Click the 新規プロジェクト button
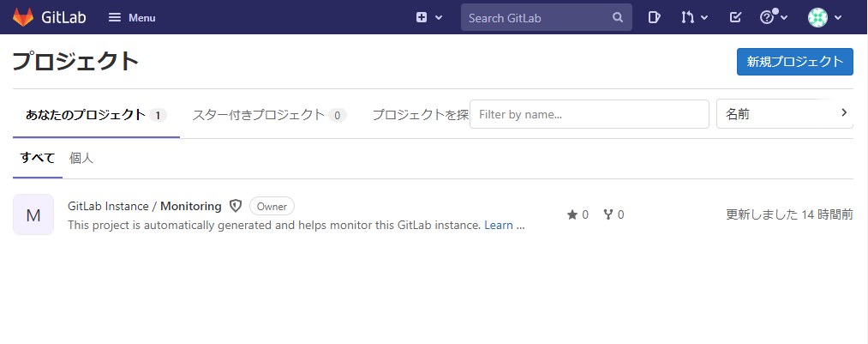This screenshot has height=344, width=868. [x=795, y=62]
